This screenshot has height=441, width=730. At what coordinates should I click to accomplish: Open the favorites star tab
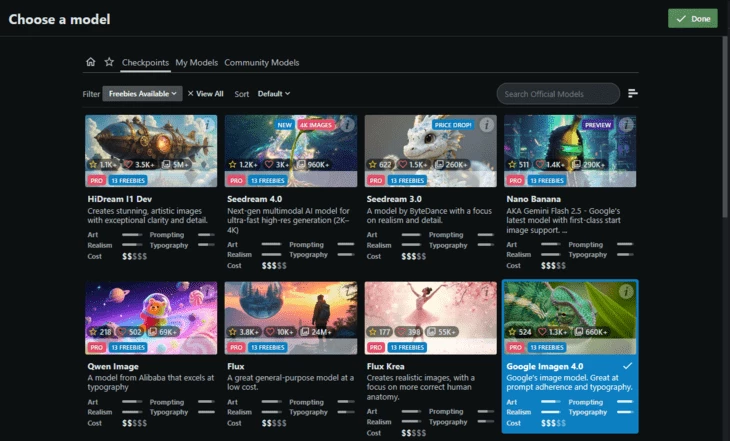pos(109,62)
